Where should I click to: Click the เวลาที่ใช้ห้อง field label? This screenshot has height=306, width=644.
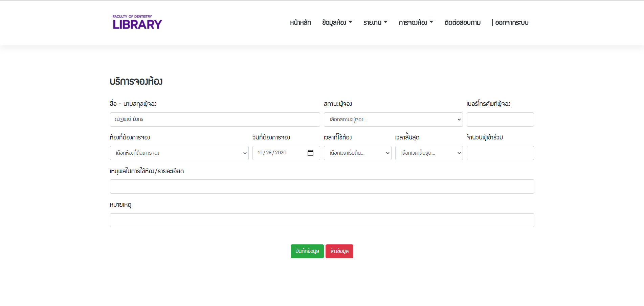click(338, 137)
